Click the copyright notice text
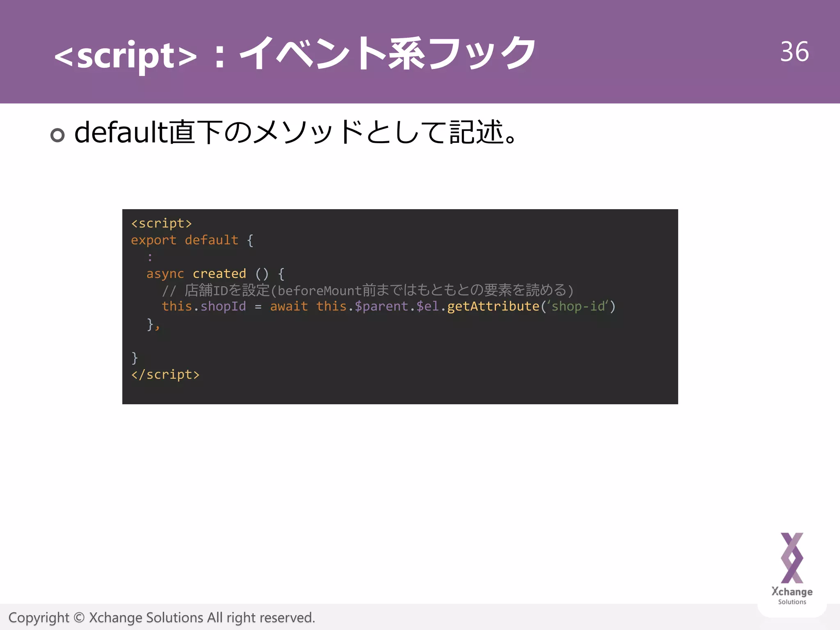The width and height of the screenshot is (840, 630). (x=162, y=618)
